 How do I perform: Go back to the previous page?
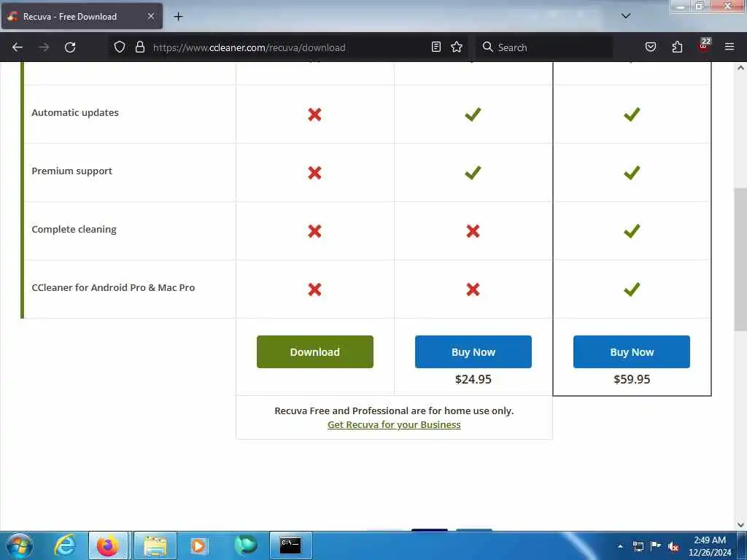pos(18,47)
